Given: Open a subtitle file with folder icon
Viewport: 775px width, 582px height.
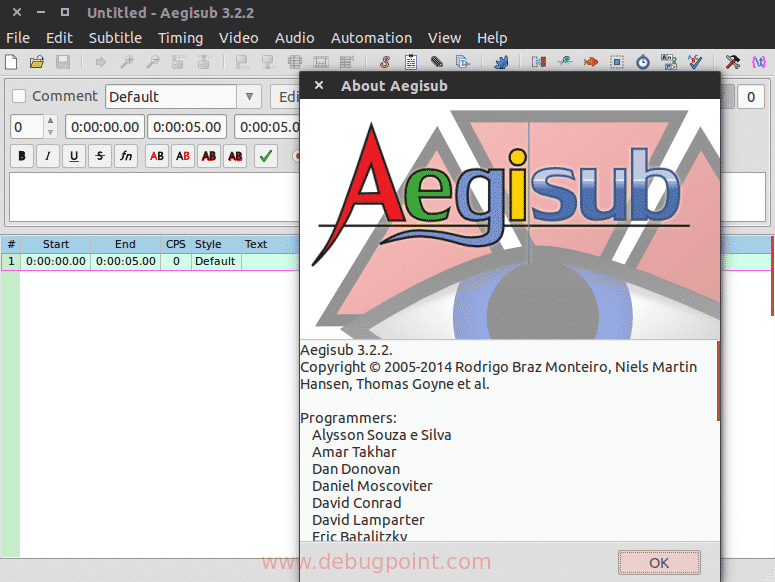Looking at the screenshot, I should point(37,62).
